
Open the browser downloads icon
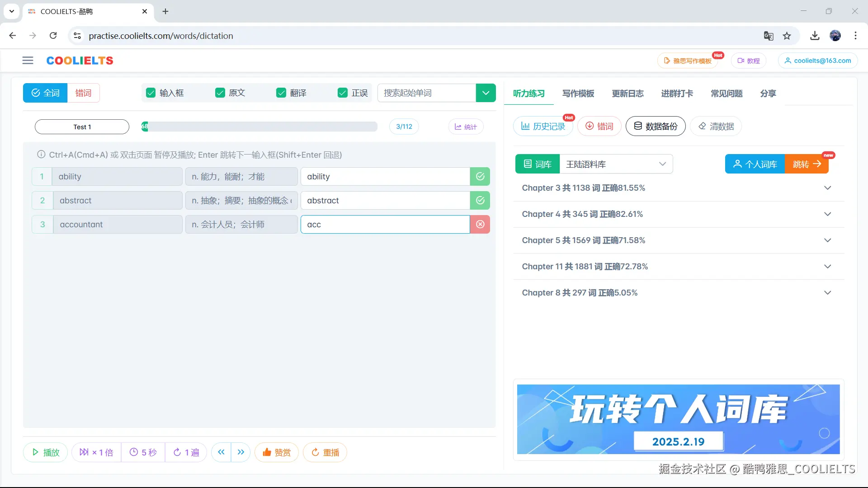coord(815,36)
